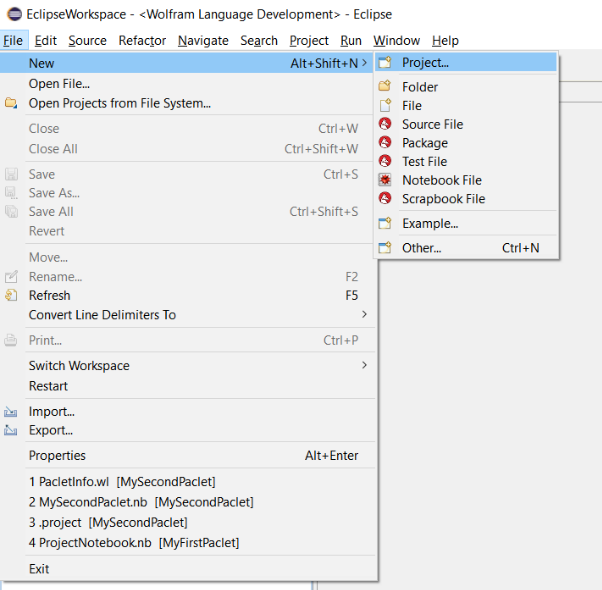
Task: Click Exit at bottom of File menu
Action: click(x=39, y=569)
